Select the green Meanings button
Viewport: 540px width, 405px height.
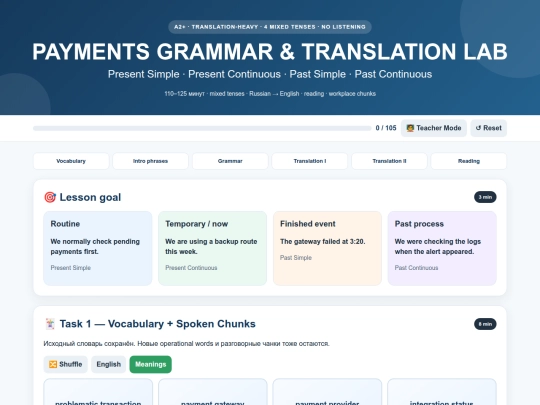click(x=150, y=364)
